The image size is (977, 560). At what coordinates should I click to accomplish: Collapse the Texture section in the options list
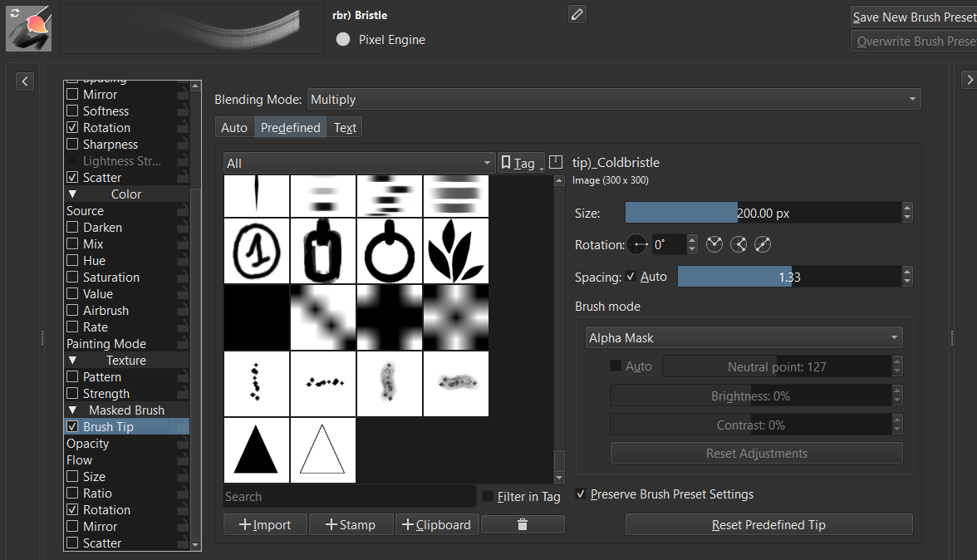pos(72,361)
